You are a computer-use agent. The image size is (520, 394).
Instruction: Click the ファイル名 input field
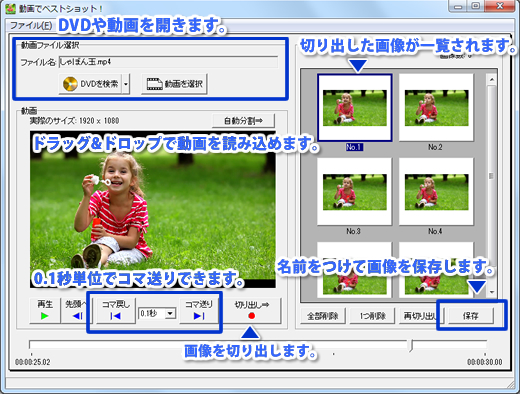click(x=168, y=62)
